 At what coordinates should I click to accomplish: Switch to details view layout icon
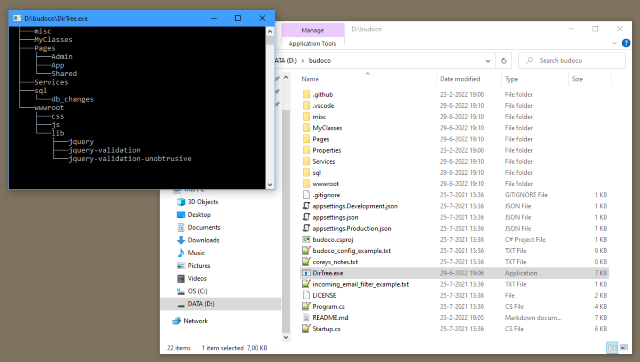coord(612,347)
